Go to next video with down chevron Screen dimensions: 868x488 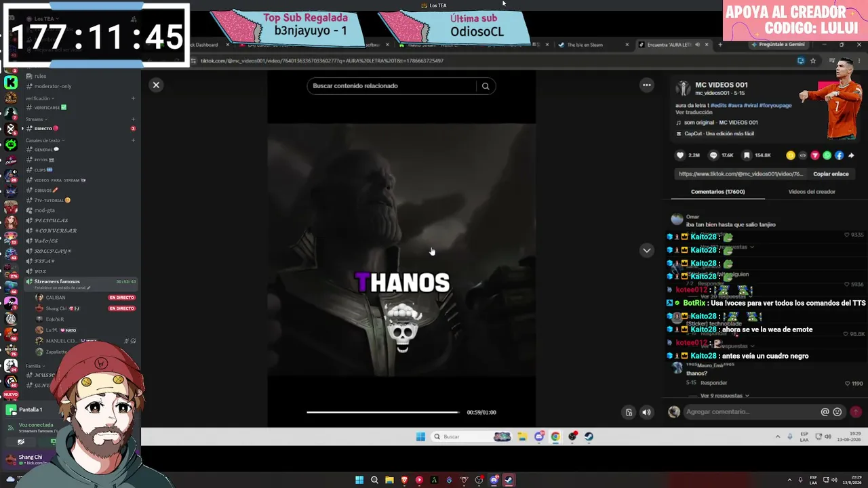[647, 250]
